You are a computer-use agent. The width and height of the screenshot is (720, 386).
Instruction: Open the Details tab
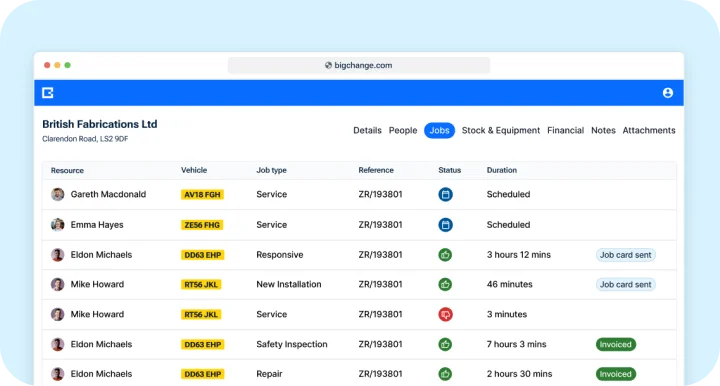[x=367, y=130]
